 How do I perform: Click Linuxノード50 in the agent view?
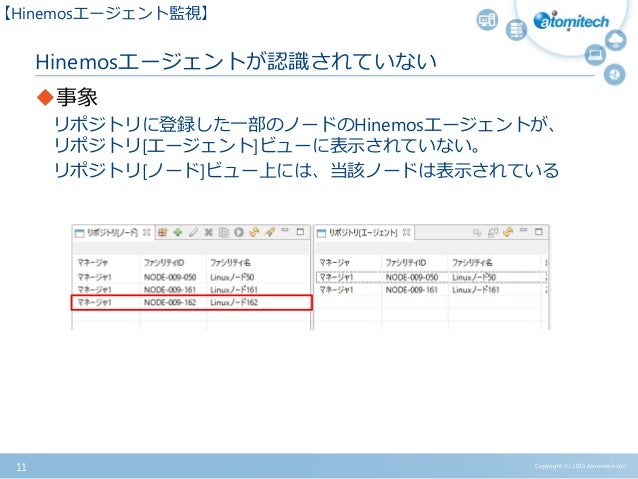click(474, 277)
